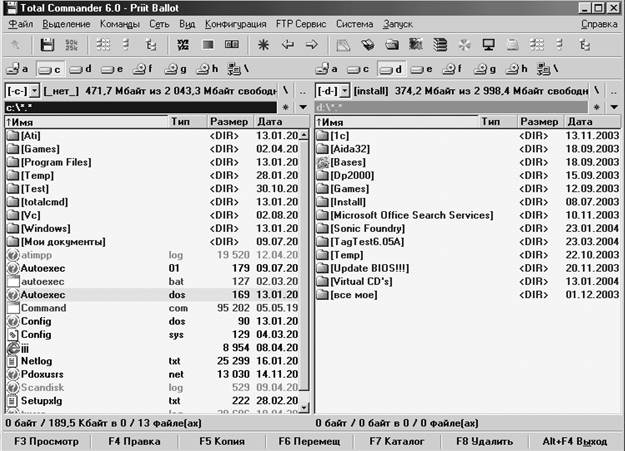Click the reread source arrow icon
This screenshot has width=625, height=451.
pyautogui.click(x=16, y=45)
